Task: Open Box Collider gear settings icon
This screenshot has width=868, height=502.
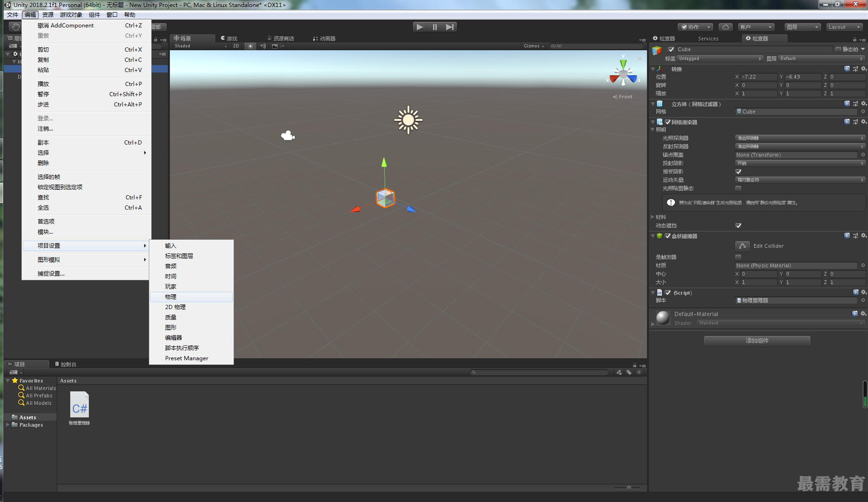Action: pyautogui.click(x=864, y=236)
